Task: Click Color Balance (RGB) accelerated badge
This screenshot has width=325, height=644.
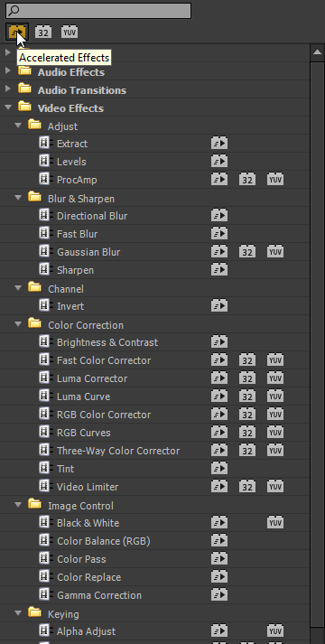Action: (219, 540)
